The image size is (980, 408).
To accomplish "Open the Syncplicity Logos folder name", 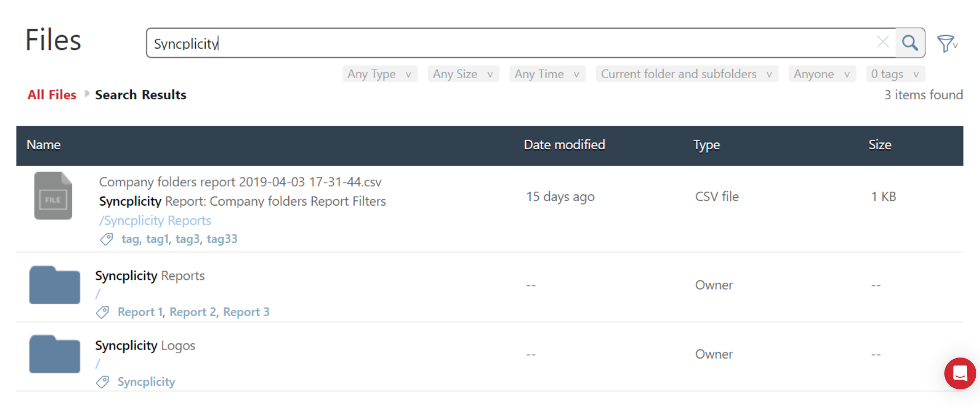I will coord(145,346).
